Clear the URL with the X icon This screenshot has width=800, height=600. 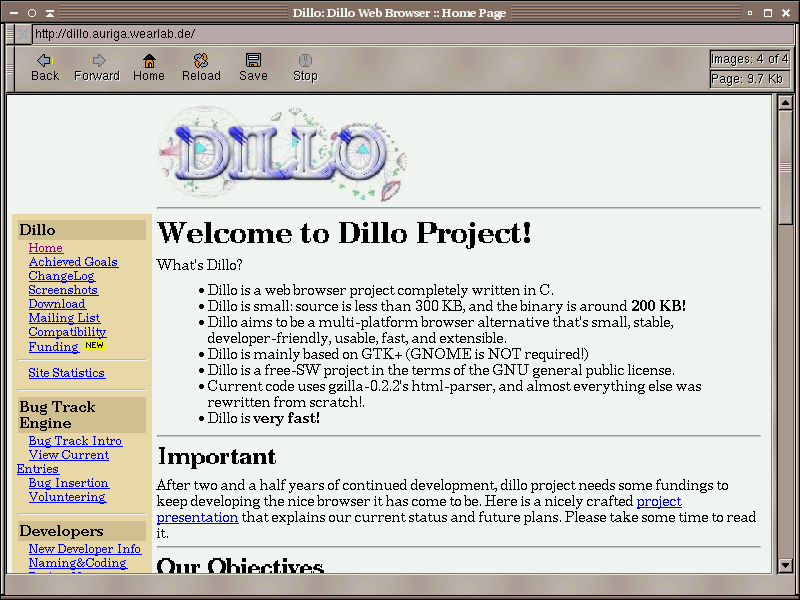[x=22, y=34]
